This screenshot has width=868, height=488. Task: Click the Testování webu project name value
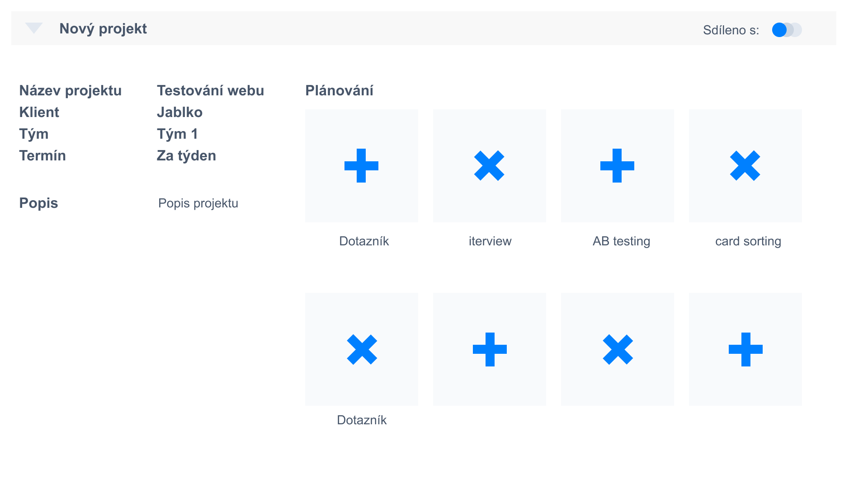point(210,90)
